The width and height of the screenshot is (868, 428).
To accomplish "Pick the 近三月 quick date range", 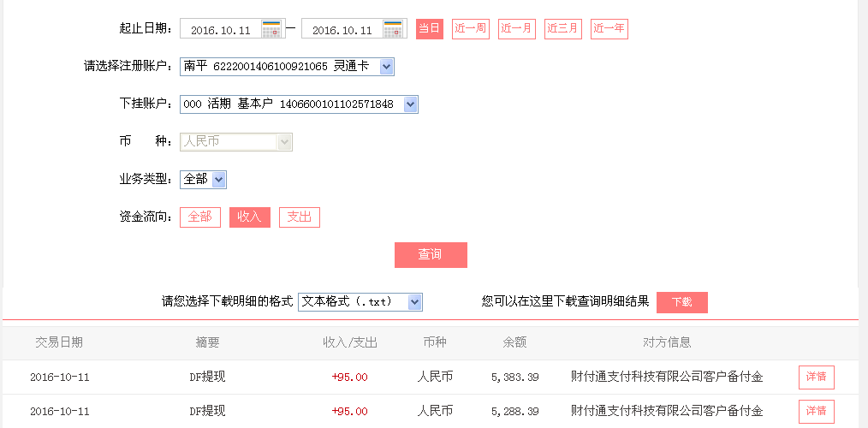I will point(562,28).
